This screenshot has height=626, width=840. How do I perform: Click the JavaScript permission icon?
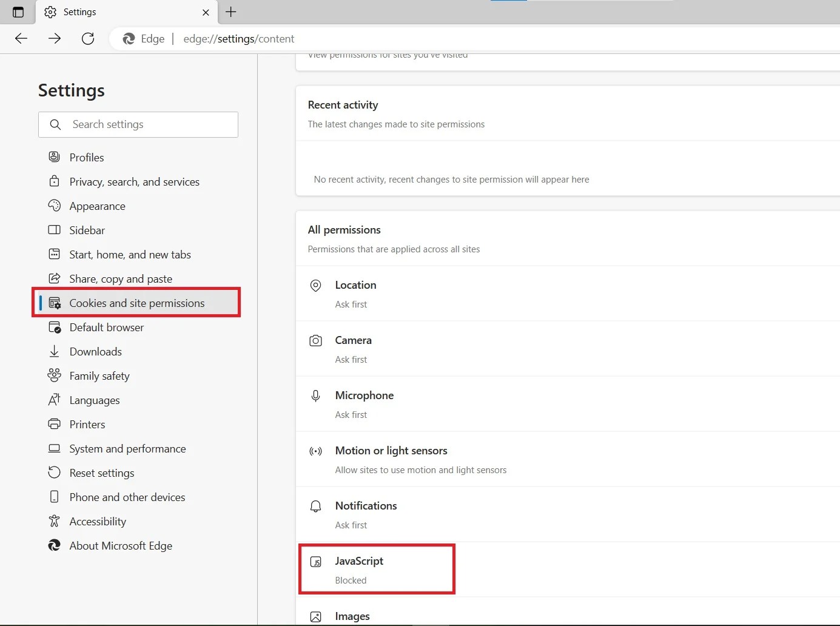[315, 561]
